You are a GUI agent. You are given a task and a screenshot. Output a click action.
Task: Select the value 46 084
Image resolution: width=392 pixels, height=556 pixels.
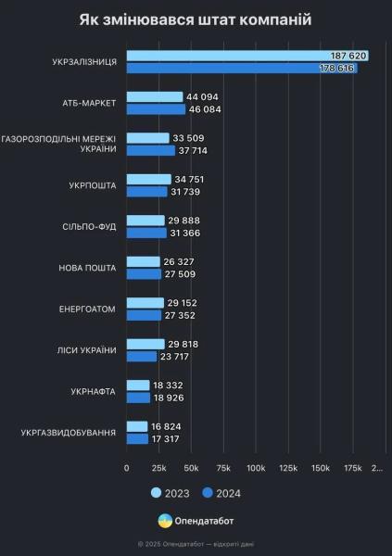(205, 109)
